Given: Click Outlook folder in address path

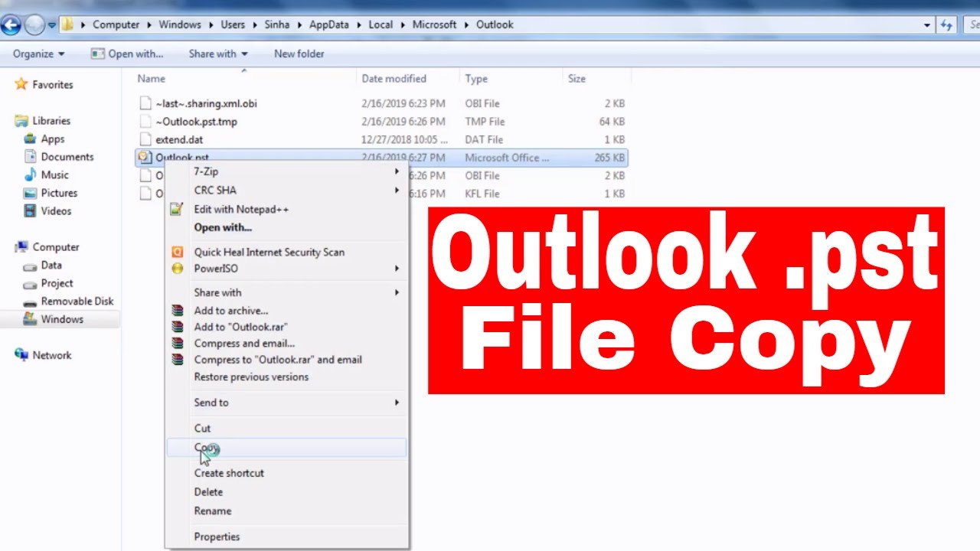Looking at the screenshot, I should click(x=495, y=24).
